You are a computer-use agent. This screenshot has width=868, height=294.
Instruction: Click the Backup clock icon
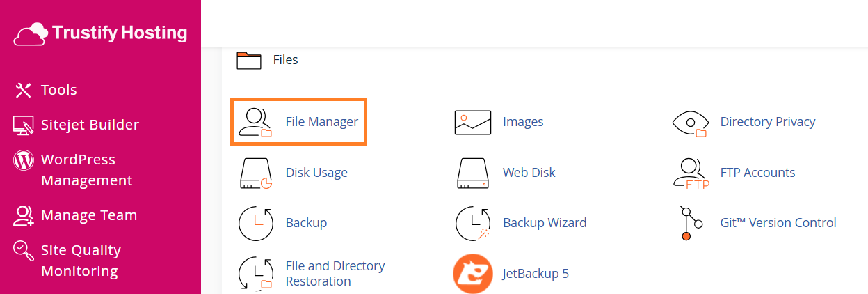pyautogui.click(x=255, y=224)
